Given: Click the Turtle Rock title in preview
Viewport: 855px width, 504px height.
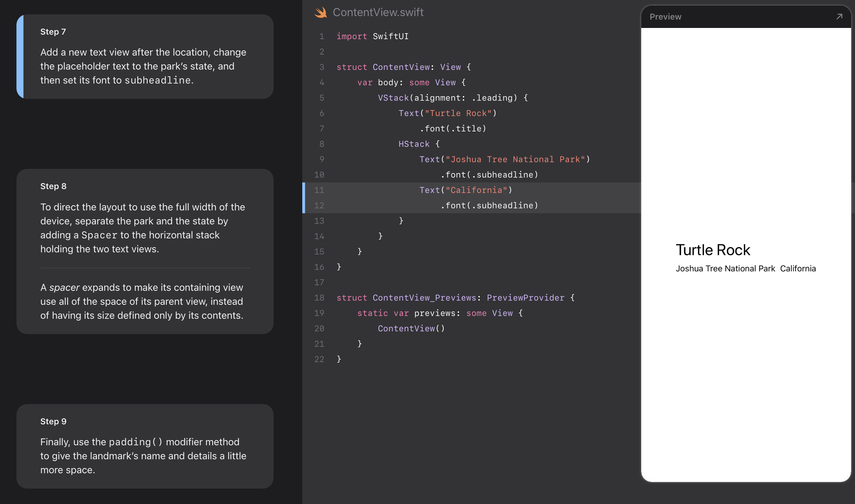Looking at the screenshot, I should coord(713,250).
